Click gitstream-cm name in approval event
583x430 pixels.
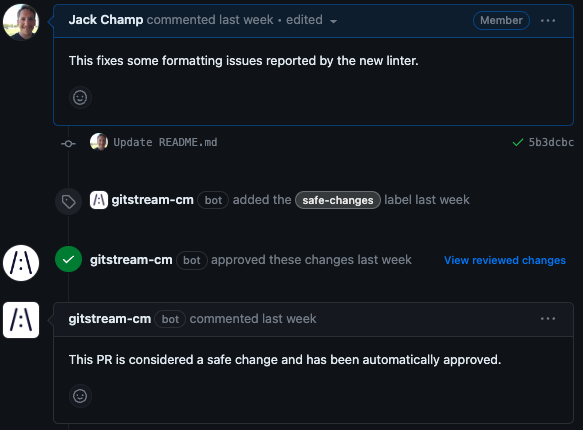point(131,260)
